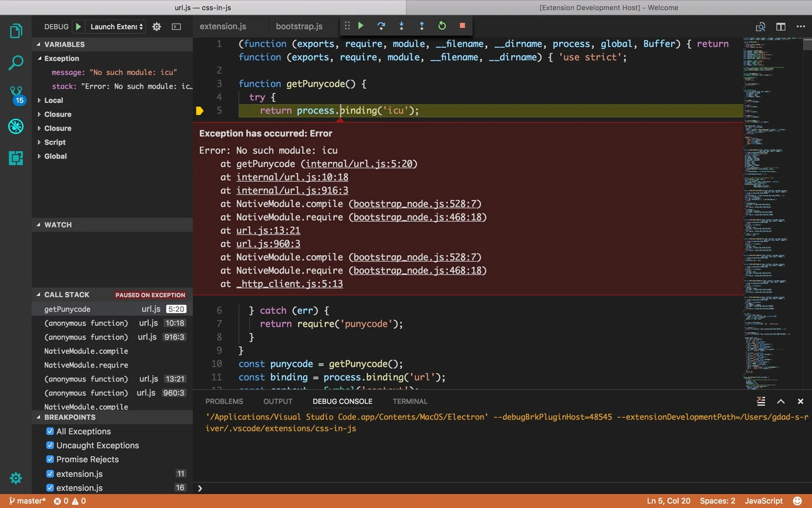This screenshot has height=508, width=812.
Task: Step into in the debug toolbar
Action: [x=402, y=26]
